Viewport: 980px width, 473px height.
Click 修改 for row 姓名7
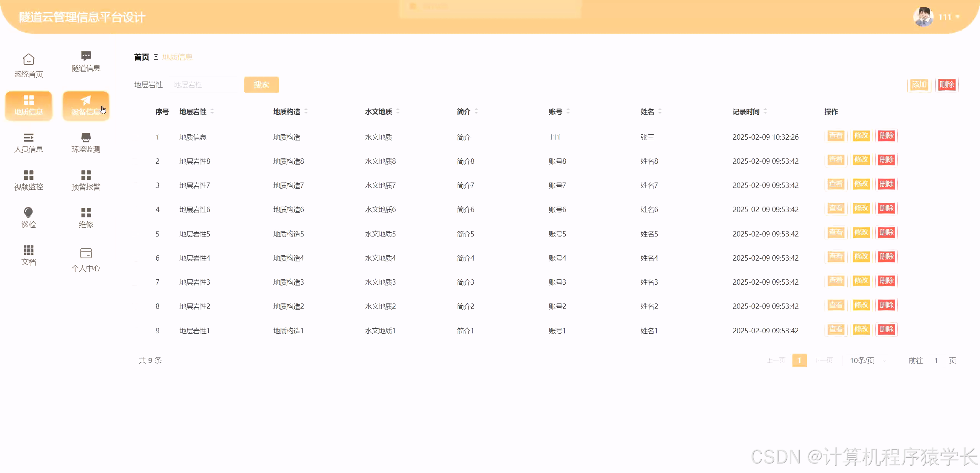tap(861, 184)
